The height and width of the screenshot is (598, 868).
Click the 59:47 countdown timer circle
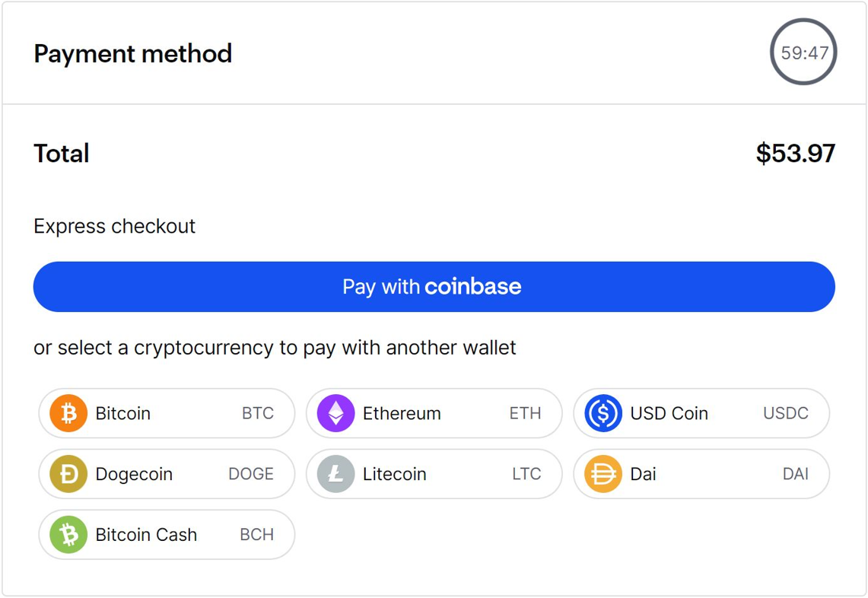804,52
